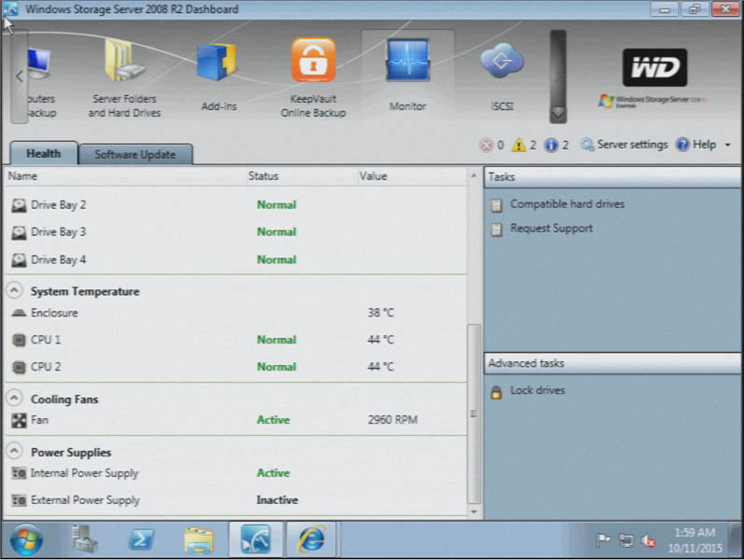Image resolution: width=744 pixels, height=560 pixels.
Task: Open the KeepVault Online Backup icon
Action: coord(313,62)
